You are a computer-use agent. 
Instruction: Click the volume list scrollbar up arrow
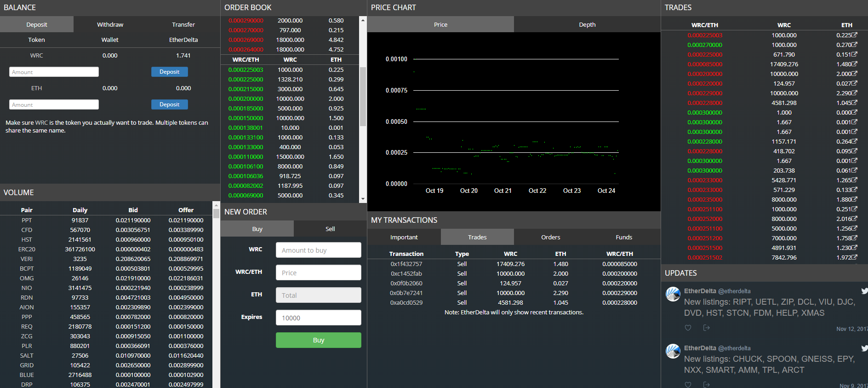point(216,204)
